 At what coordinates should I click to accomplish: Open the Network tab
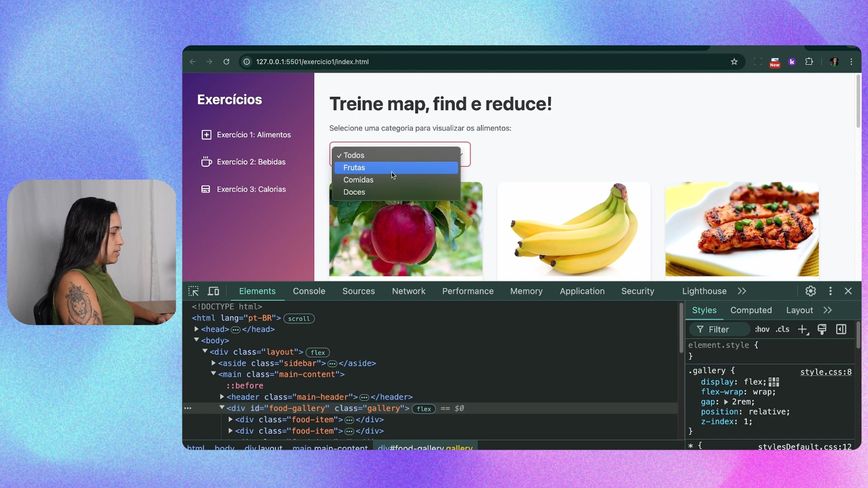408,291
